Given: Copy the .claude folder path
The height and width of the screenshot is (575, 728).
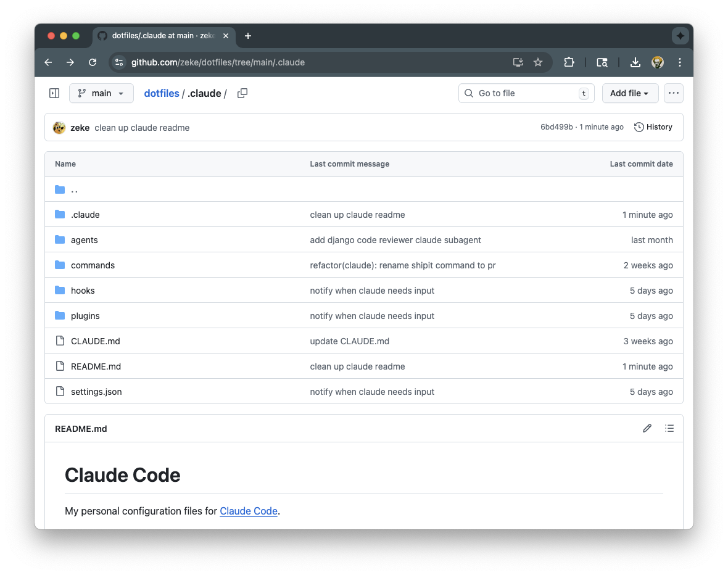Looking at the screenshot, I should click(242, 93).
